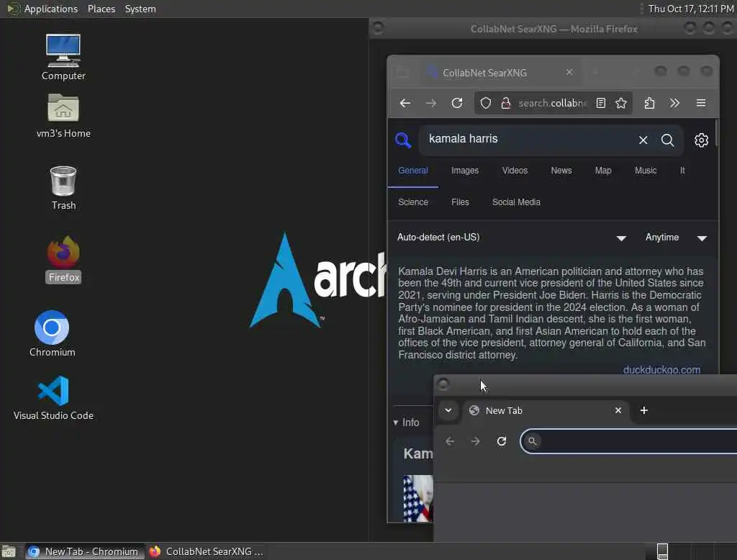Screen dimensions: 737x560
Task: Open the duckduckgo.com source link
Action: [x=661, y=369]
